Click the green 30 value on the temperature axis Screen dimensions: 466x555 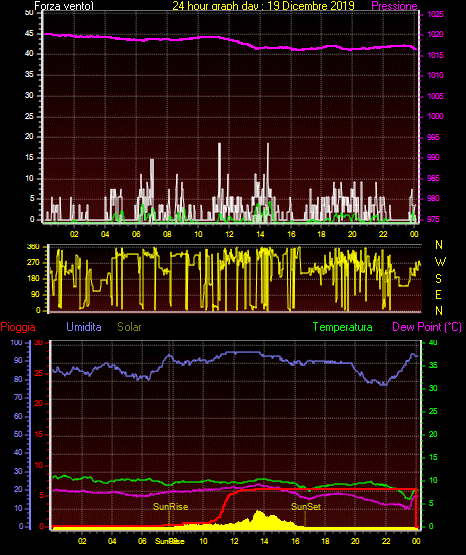tap(433, 388)
